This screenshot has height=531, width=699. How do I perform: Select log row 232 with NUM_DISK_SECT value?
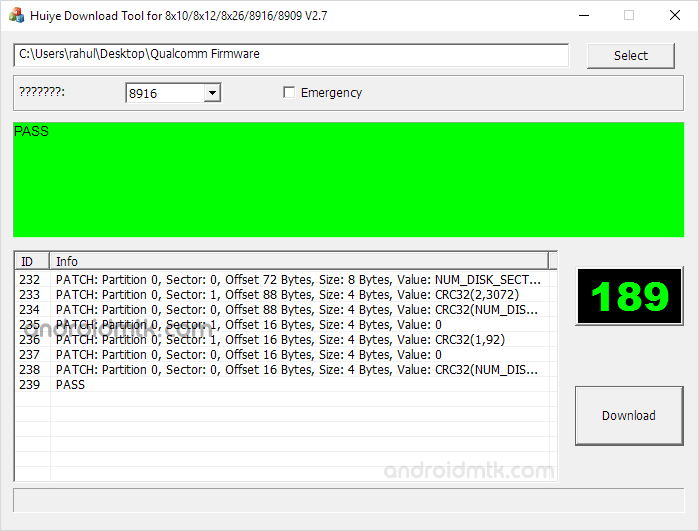point(298,280)
